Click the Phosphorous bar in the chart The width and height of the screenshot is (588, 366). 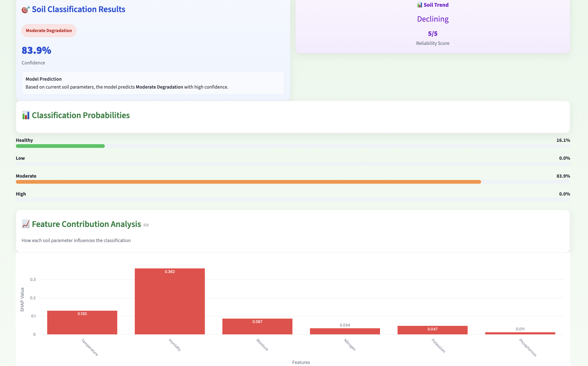[x=520, y=333]
